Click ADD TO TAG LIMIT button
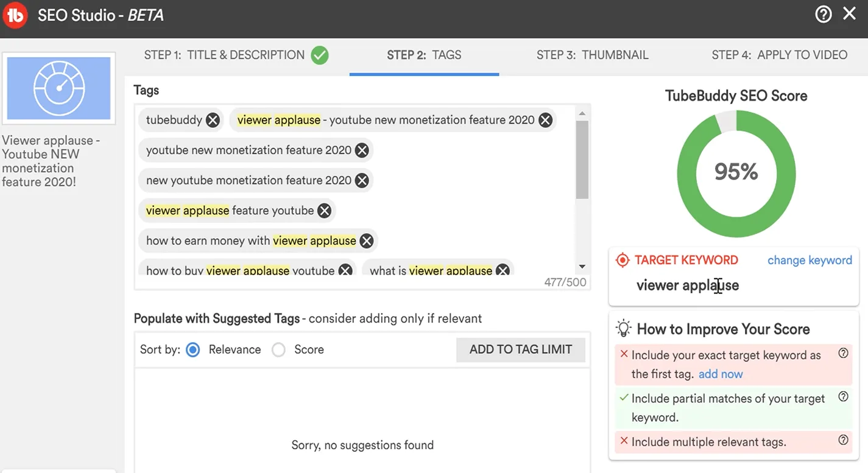This screenshot has width=868, height=473. pos(521,349)
